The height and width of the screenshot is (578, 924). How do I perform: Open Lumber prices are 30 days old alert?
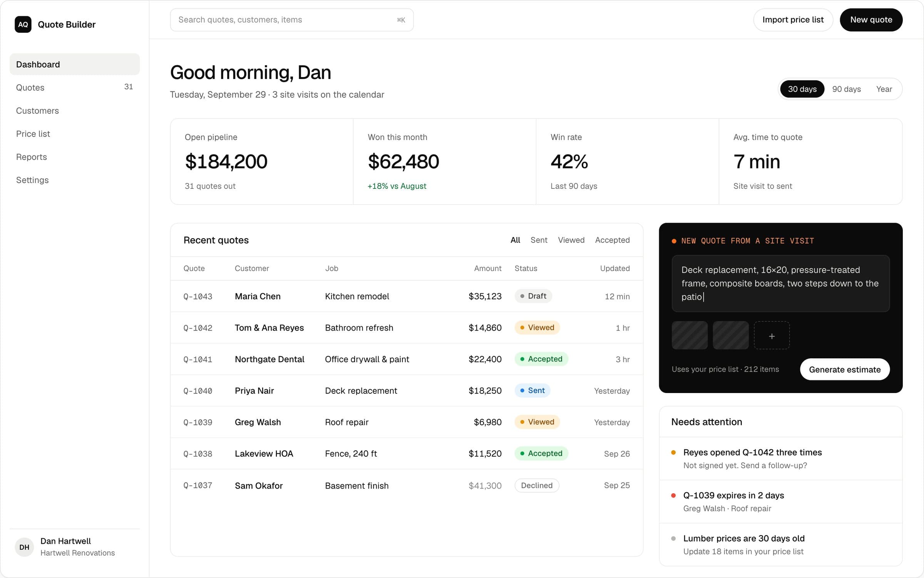[780, 544]
